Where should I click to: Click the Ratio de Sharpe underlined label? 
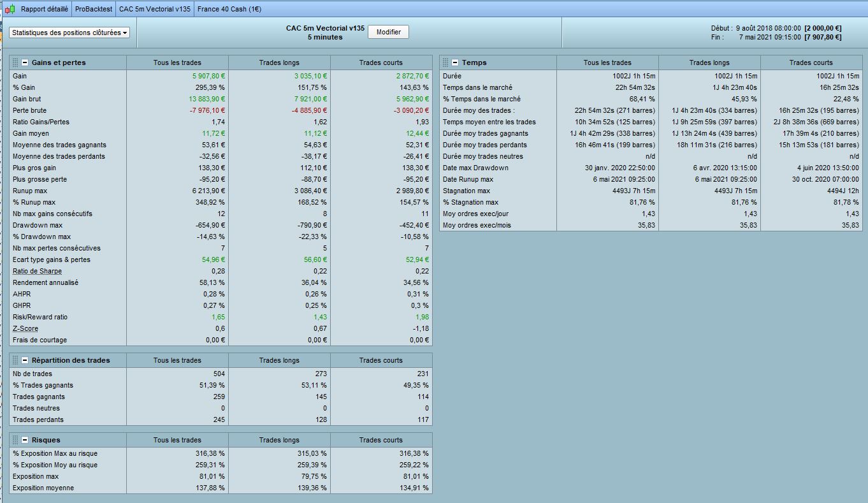[37, 271]
